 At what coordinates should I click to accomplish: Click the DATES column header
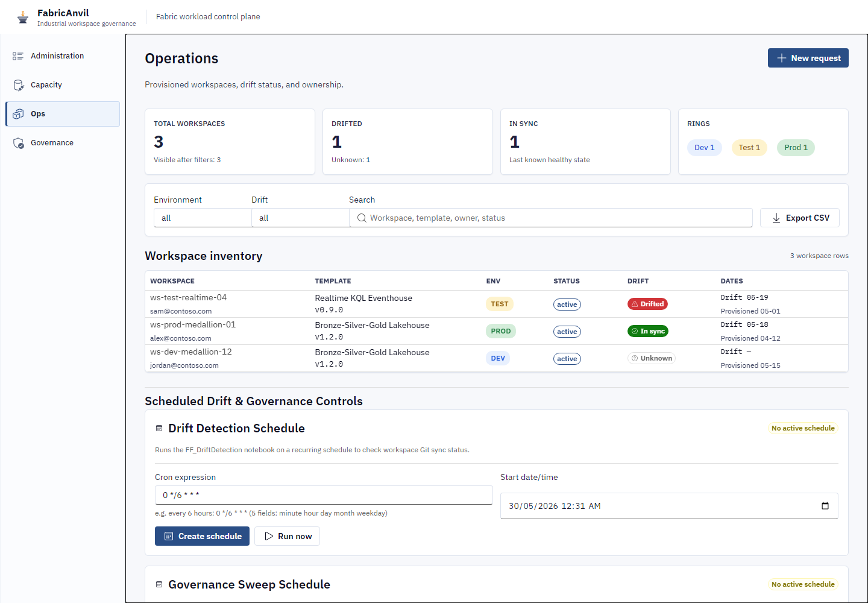pos(732,281)
